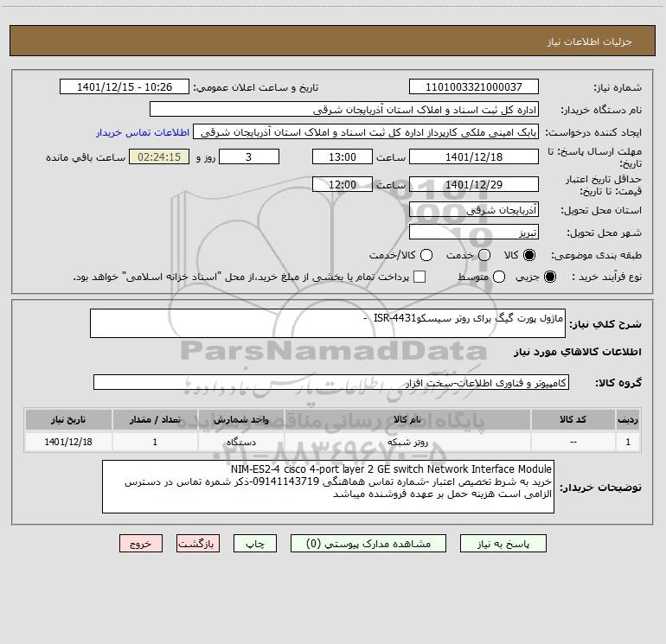Screen dimensions: 666x644
Task: Click the چاپ print button
Action: (x=255, y=544)
